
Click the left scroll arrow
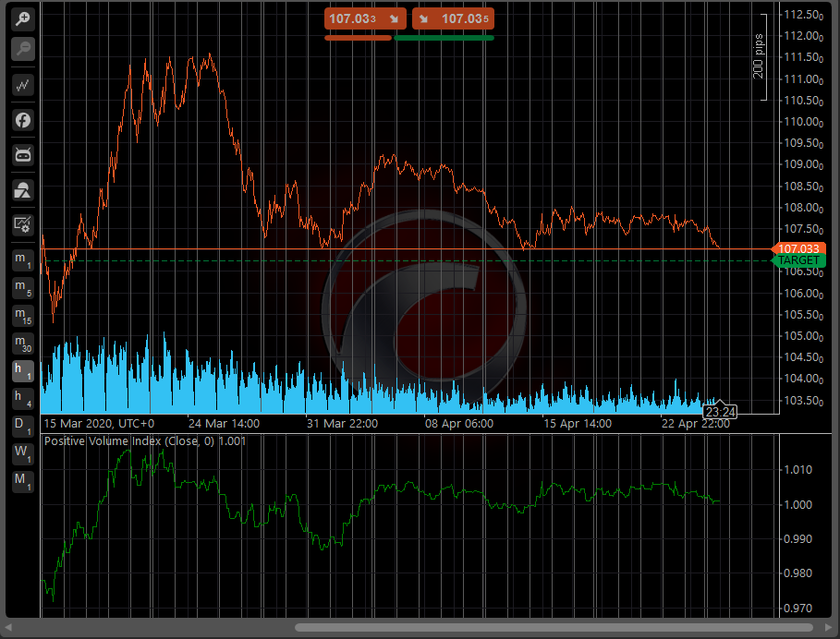click(x=7, y=627)
